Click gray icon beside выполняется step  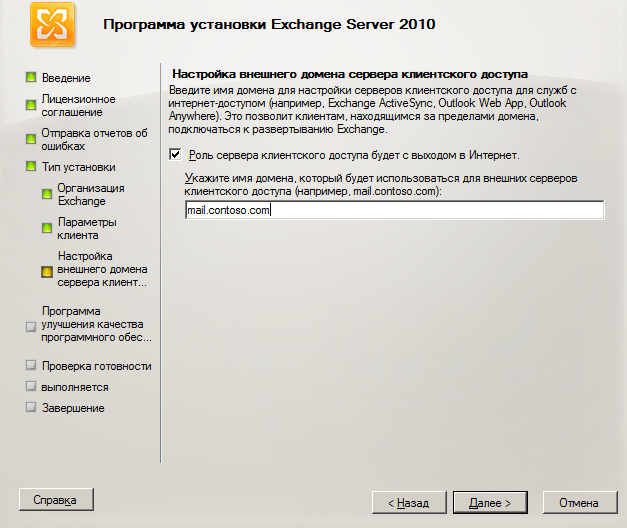coord(31,386)
